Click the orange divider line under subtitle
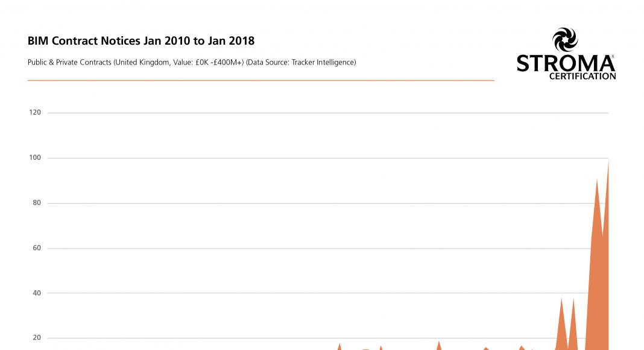The width and height of the screenshot is (644, 350). tap(260, 80)
